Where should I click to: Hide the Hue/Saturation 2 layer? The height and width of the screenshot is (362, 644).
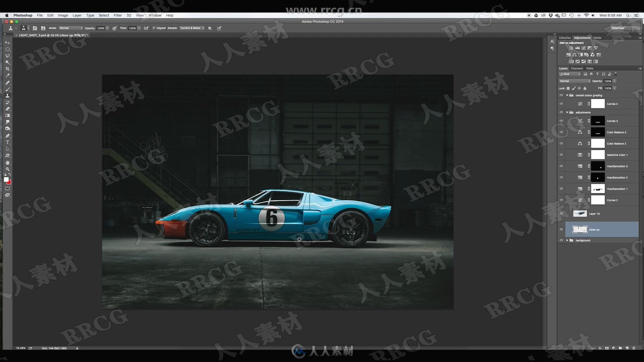(561, 178)
